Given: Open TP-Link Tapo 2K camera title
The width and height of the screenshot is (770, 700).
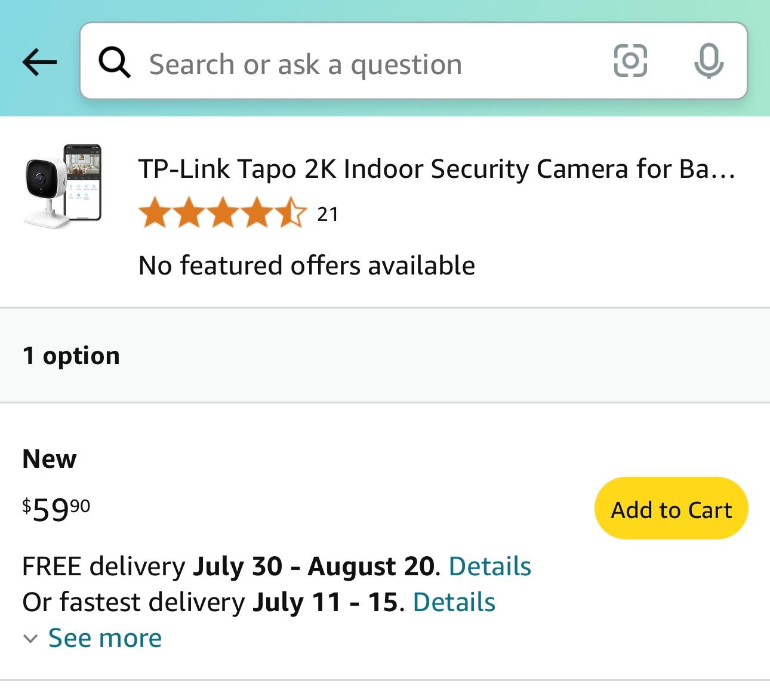Looking at the screenshot, I should pos(436,169).
